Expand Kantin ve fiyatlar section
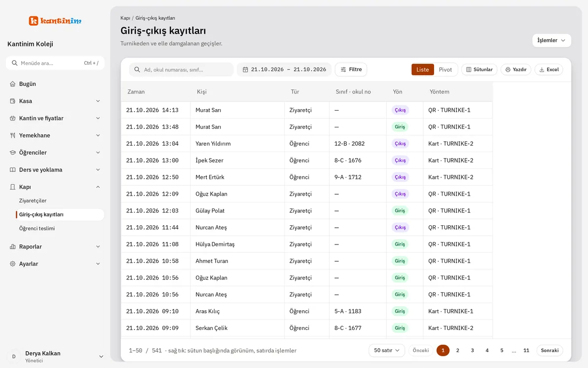This screenshot has height=368, width=588. tap(98, 118)
